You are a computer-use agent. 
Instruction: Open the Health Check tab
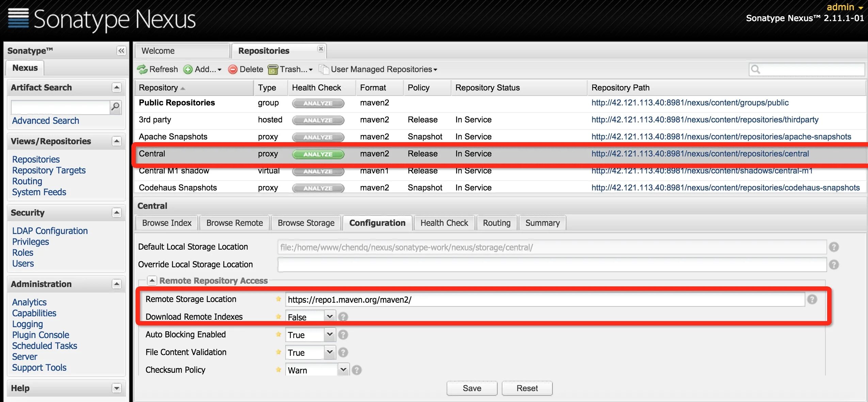[x=444, y=223]
